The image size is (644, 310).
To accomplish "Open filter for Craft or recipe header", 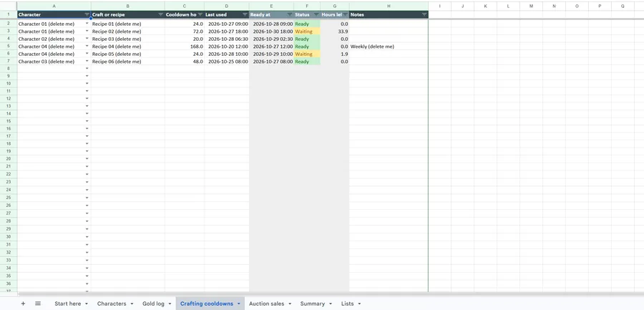I will coord(160,14).
